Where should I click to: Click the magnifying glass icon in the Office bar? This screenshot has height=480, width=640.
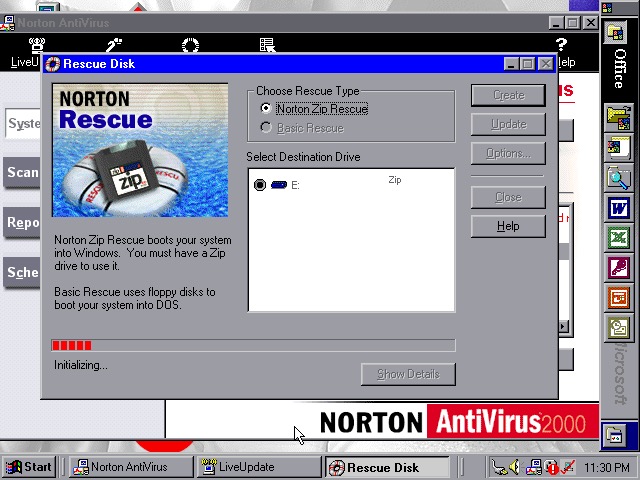pos(618,179)
